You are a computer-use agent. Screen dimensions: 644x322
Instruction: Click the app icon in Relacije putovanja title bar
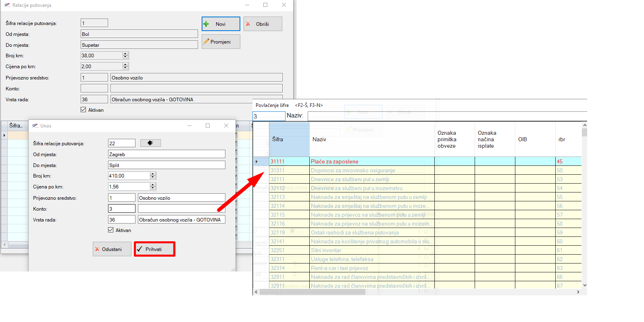coord(7,5)
